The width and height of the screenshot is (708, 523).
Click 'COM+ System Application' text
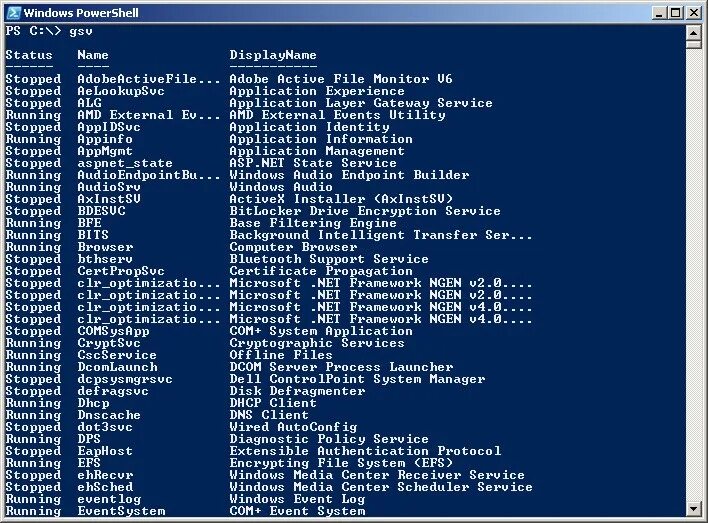[x=321, y=331]
